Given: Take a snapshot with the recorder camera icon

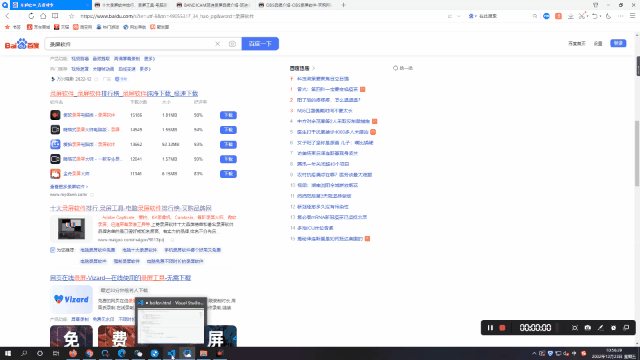Looking at the screenshot, I should tap(588, 328).
